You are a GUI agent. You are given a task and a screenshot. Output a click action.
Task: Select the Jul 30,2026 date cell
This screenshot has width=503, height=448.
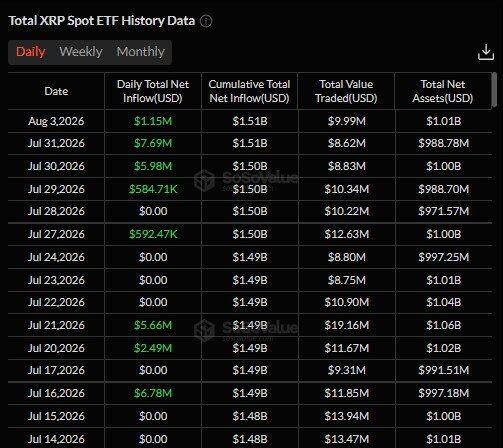56,166
